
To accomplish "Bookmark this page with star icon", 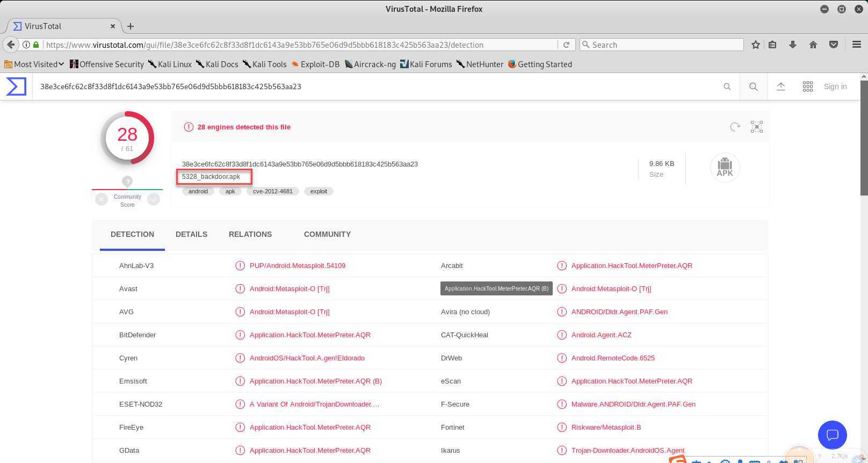I will tap(755, 45).
